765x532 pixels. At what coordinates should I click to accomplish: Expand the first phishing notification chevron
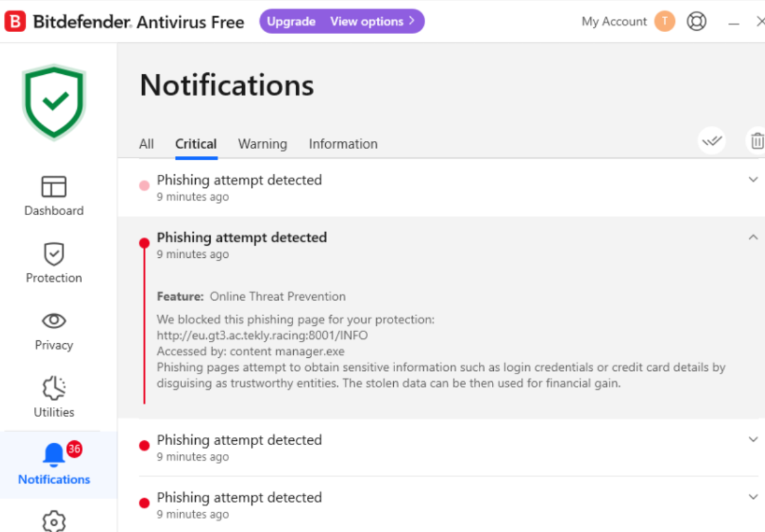point(753,180)
